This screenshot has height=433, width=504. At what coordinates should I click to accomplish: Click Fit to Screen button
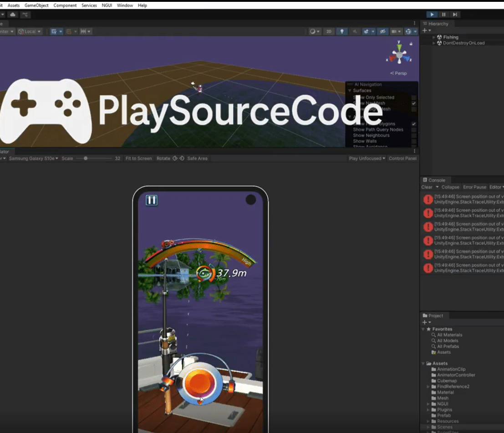(138, 158)
